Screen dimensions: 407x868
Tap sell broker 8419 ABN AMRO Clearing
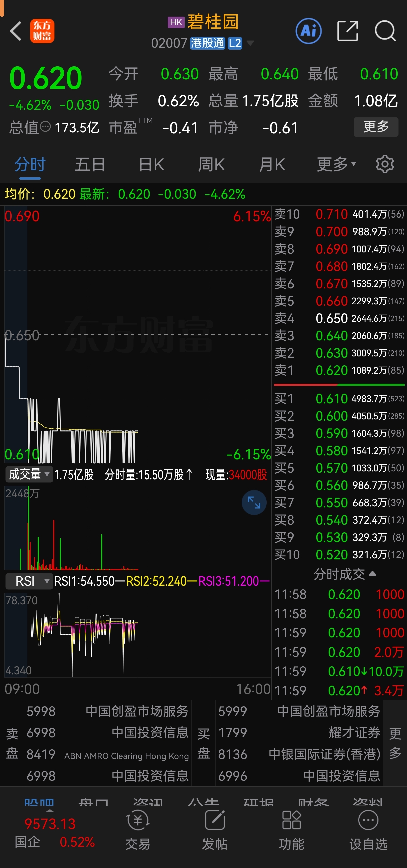[107, 754]
